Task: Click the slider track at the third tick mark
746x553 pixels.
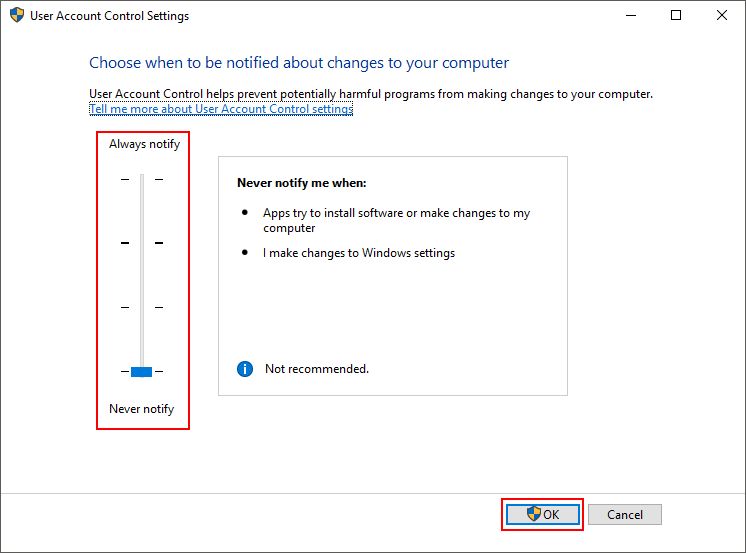Action: coord(142,307)
